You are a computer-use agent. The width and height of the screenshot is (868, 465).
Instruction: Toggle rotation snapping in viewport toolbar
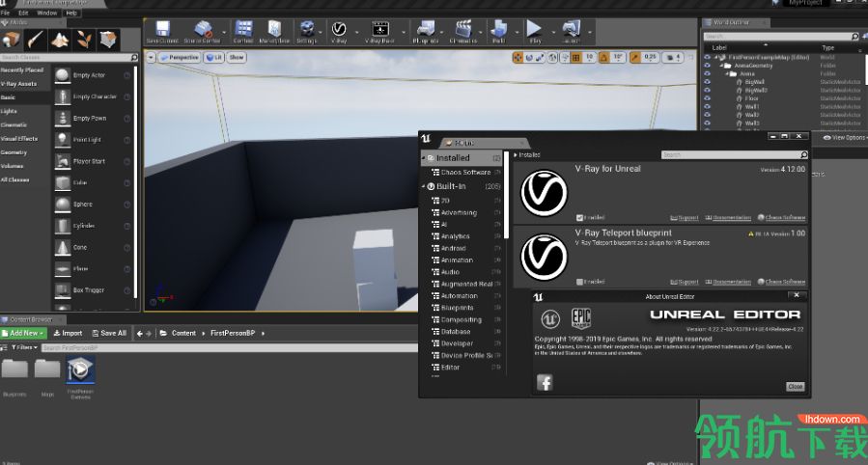tap(603, 57)
